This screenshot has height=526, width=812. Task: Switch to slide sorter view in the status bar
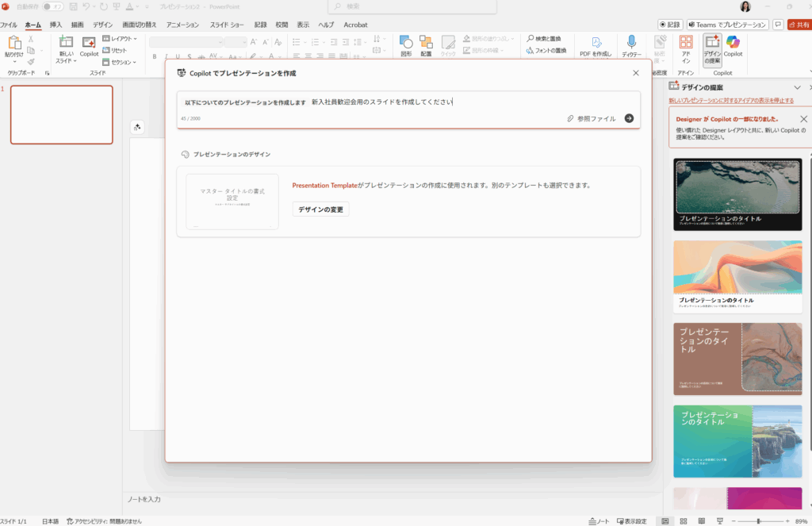pos(683,520)
